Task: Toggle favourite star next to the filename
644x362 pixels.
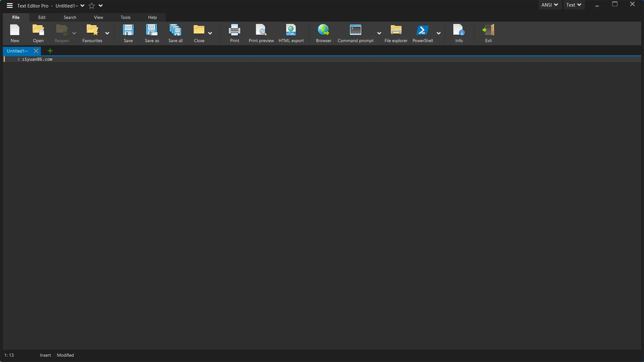Action: pos(91,6)
